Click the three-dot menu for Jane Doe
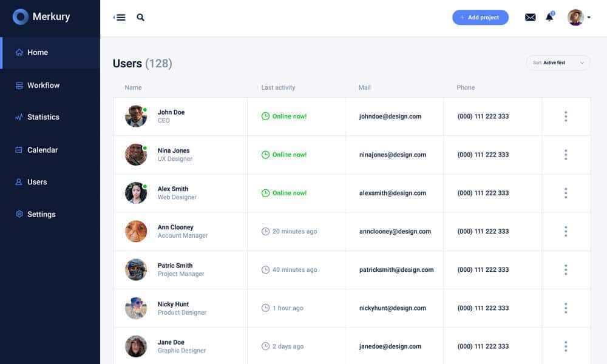This screenshot has height=364, width=607. pos(565,346)
